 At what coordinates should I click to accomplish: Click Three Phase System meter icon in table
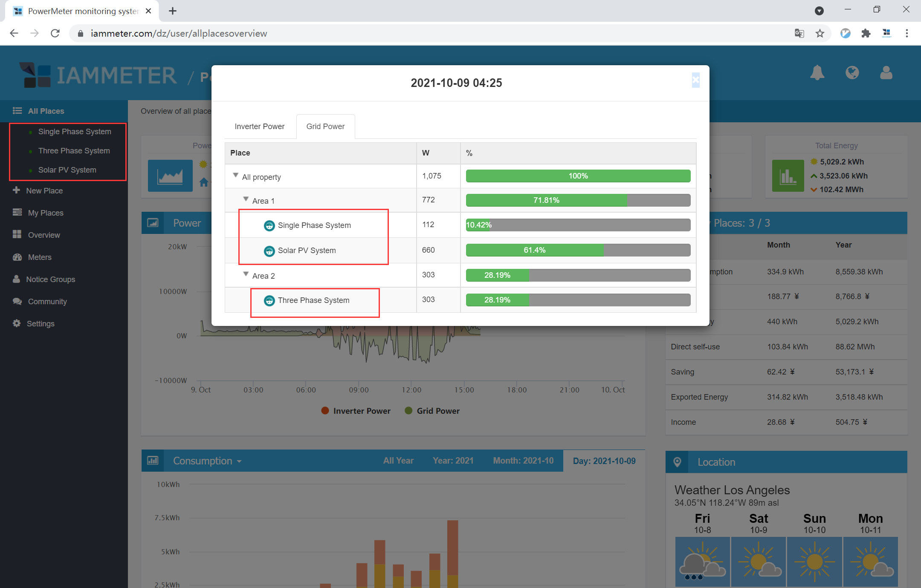269,300
